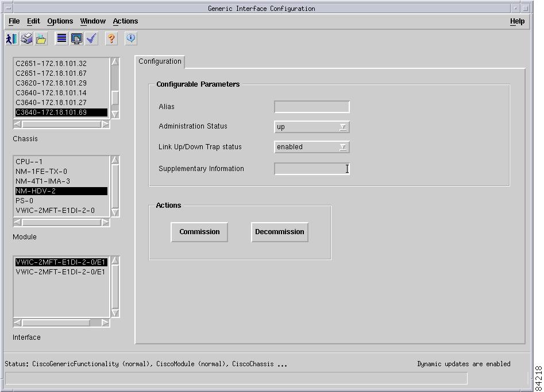Click Chassis list scroll right arrow
Screen dimensions: 544x392
point(105,124)
